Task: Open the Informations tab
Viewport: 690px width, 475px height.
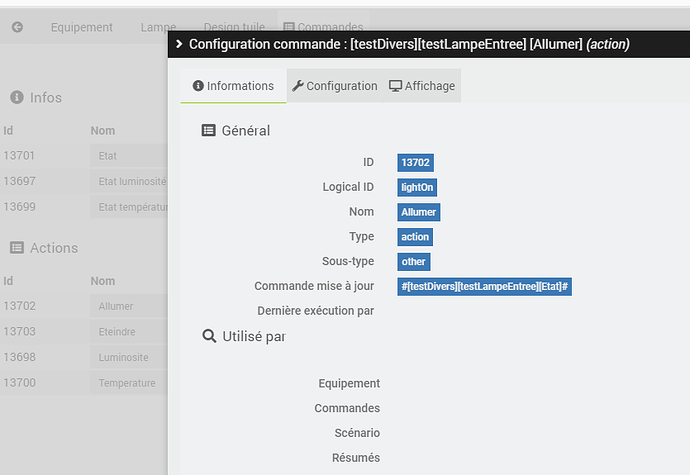Action: pos(233,86)
